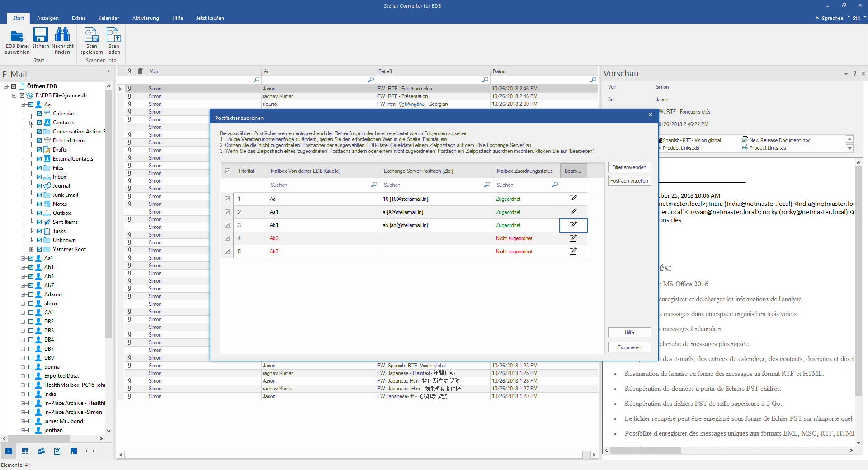Click the folder tree vertical scrollbar
This screenshot has height=470, width=868.
click(108, 214)
